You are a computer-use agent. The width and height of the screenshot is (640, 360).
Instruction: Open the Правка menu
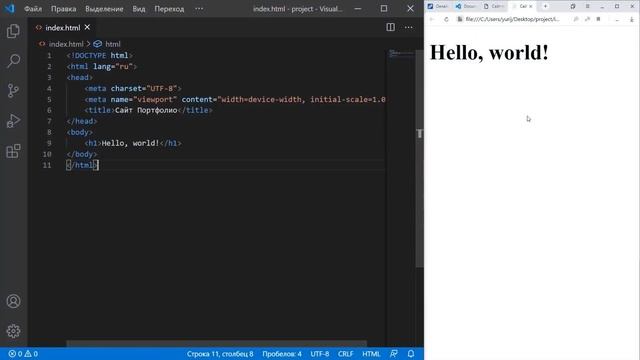pos(63,9)
